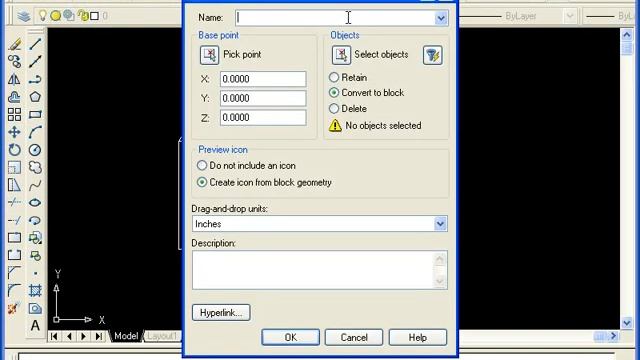
Task: Click the X base point field
Action: tap(263, 79)
